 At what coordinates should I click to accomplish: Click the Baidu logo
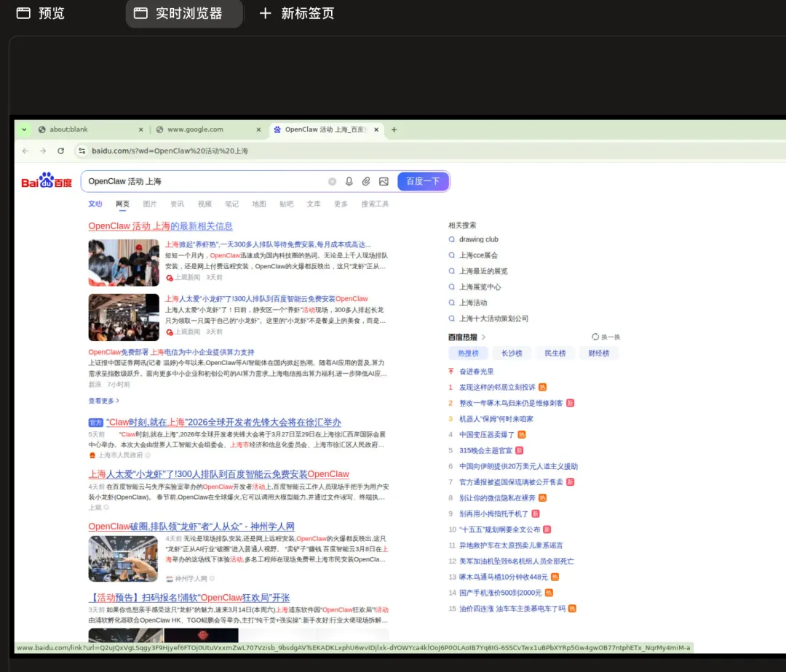click(47, 181)
